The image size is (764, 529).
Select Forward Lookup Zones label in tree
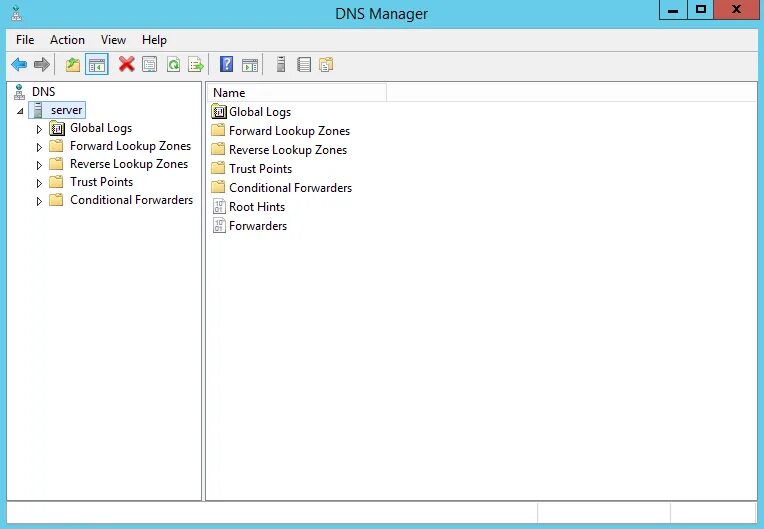click(130, 146)
